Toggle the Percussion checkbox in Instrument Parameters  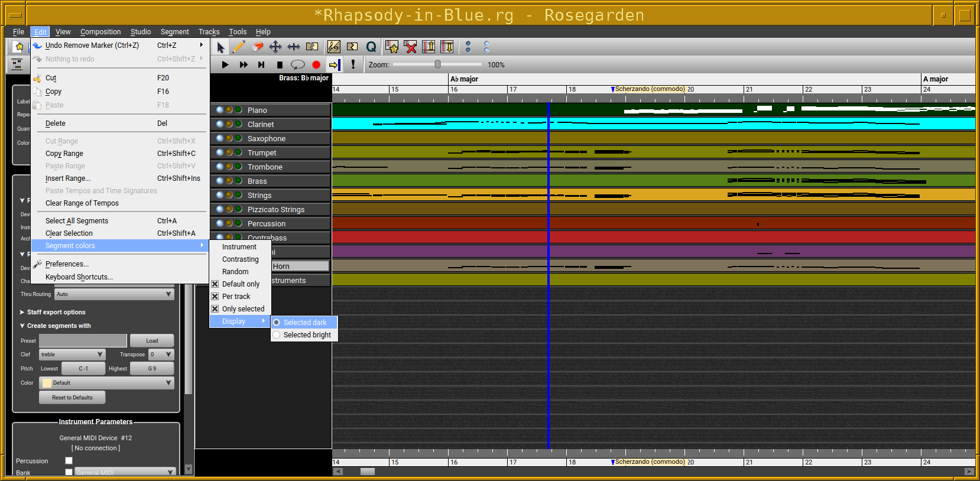(69, 461)
